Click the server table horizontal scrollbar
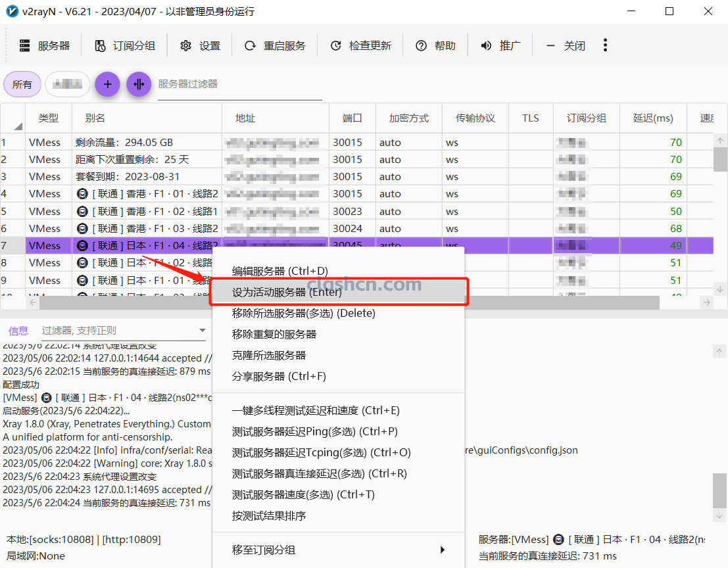 [349, 302]
